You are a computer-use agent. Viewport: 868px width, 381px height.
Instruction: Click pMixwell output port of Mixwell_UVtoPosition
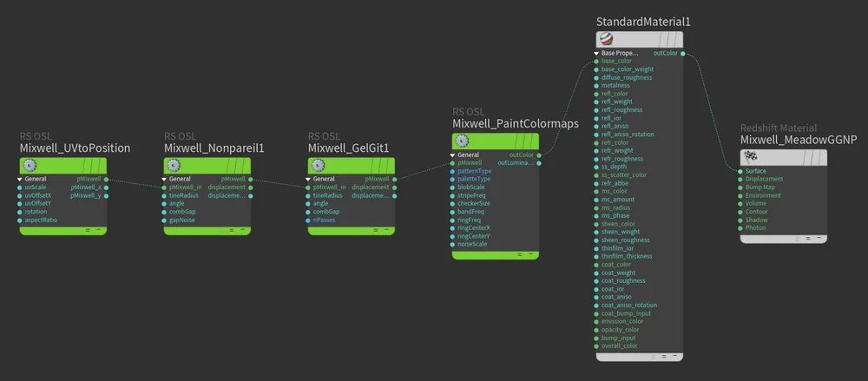(x=106, y=180)
